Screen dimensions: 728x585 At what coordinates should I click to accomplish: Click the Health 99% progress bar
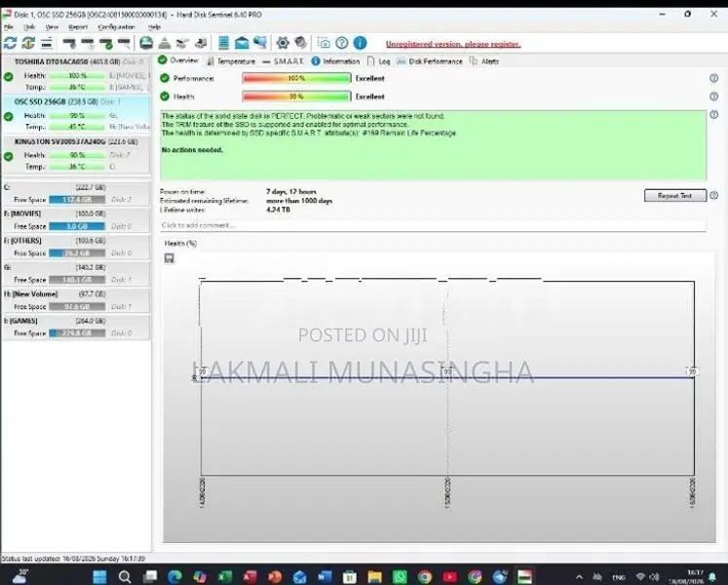(296, 97)
